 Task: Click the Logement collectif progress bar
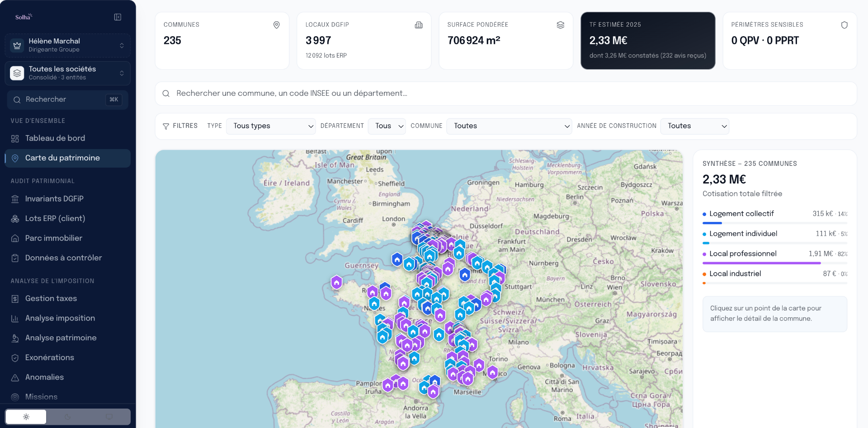click(x=775, y=223)
